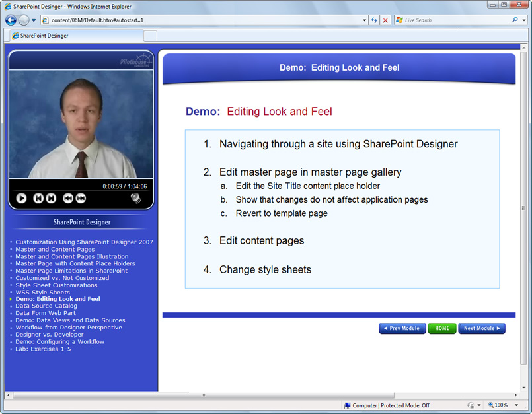Click the green HOME button
This screenshot has width=532, height=414.
441,328
